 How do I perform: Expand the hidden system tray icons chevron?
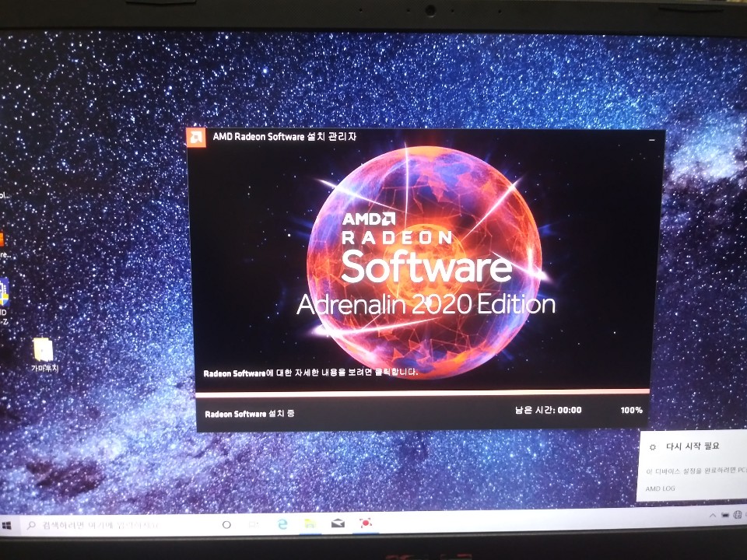click(x=713, y=516)
